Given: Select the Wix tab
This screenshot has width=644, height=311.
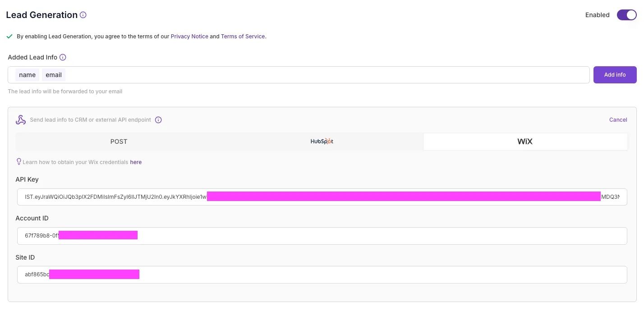Looking at the screenshot, I should tap(525, 142).
